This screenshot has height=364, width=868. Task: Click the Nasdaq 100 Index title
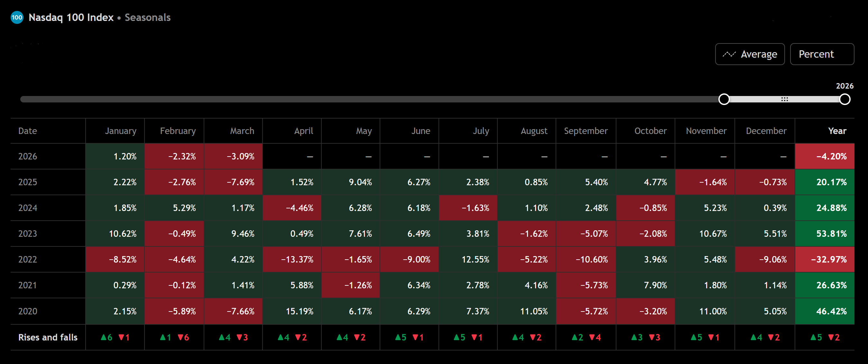(x=71, y=17)
